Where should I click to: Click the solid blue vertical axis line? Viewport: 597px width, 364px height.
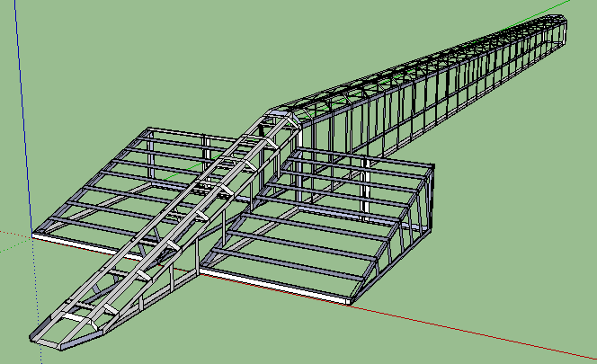coord(23,118)
